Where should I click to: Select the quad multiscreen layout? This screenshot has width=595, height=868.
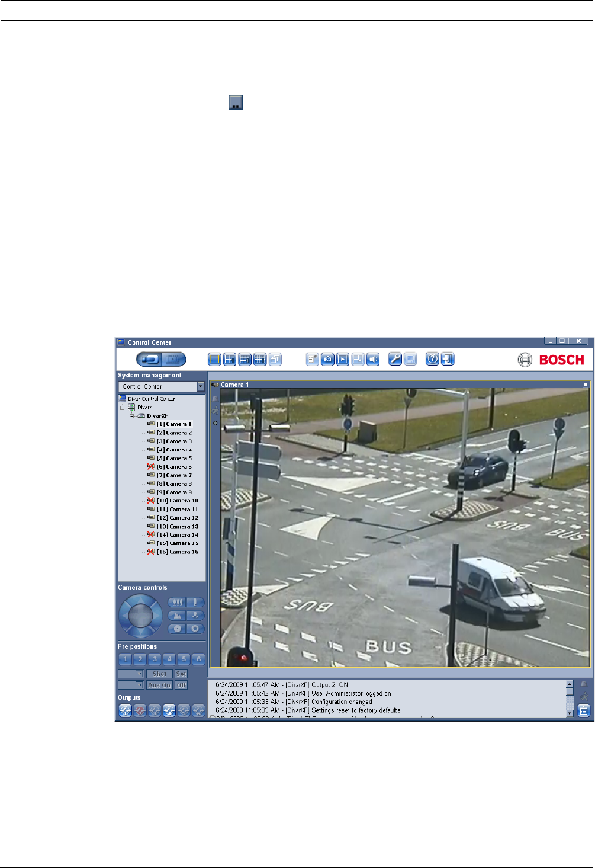tap(230, 359)
